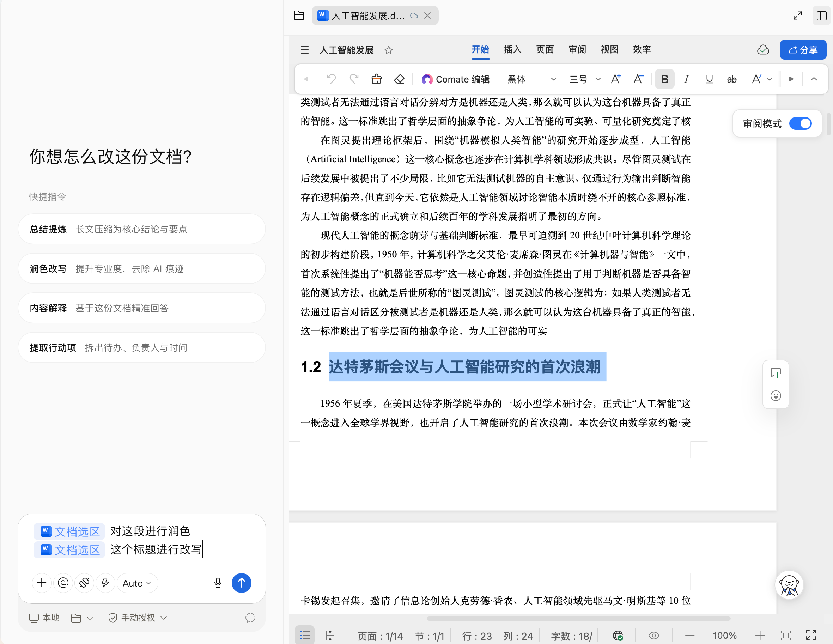Click the emoji reaction icon beside heading
The image size is (833, 644).
[x=776, y=396]
